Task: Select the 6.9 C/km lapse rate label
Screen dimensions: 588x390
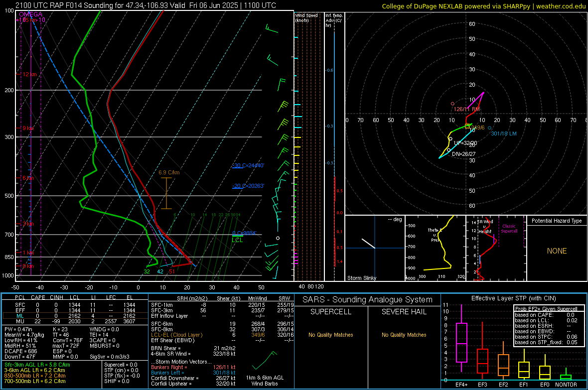Action: pos(169,172)
